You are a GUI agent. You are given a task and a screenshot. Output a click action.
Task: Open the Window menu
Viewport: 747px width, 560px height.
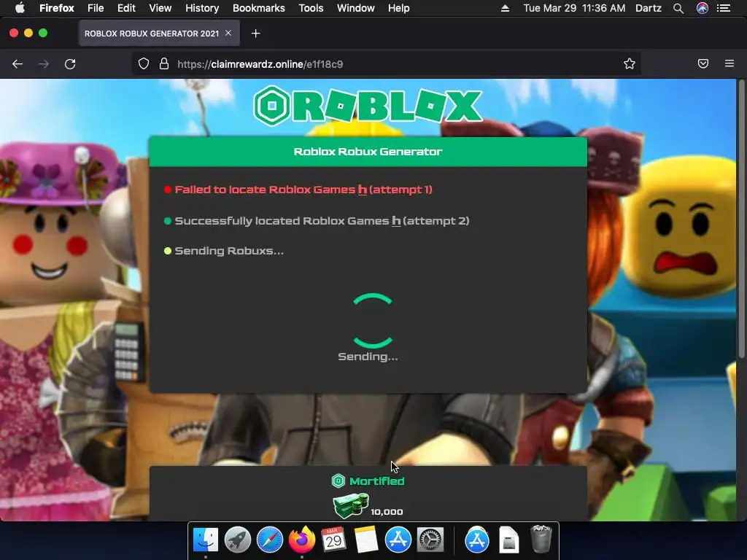(x=355, y=8)
